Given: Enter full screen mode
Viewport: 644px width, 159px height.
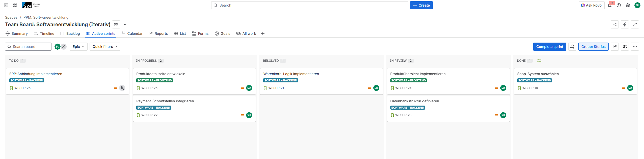Looking at the screenshot, I should (635, 24).
